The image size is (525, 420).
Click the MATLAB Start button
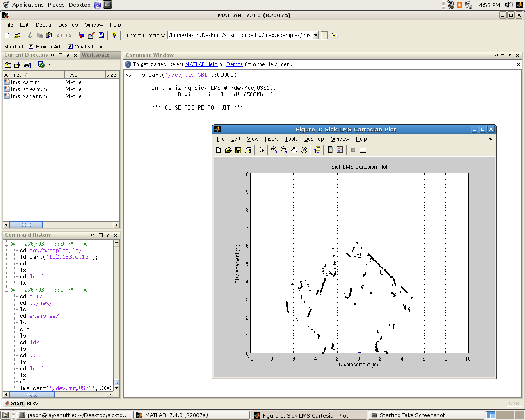pos(14,403)
